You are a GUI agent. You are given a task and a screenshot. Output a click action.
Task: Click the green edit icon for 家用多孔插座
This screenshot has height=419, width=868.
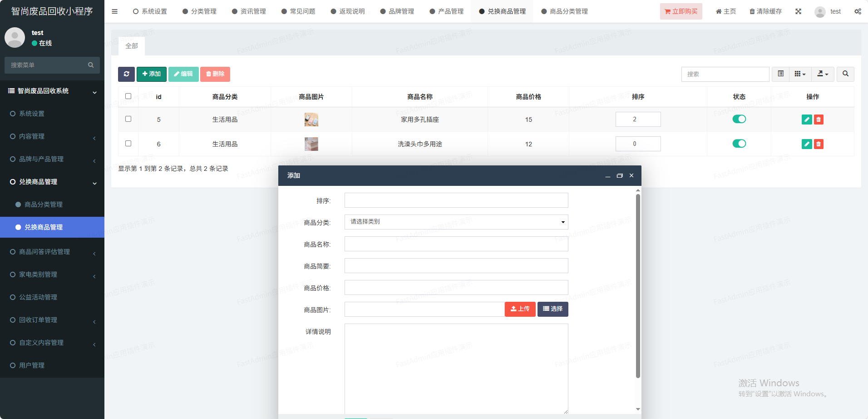point(806,120)
